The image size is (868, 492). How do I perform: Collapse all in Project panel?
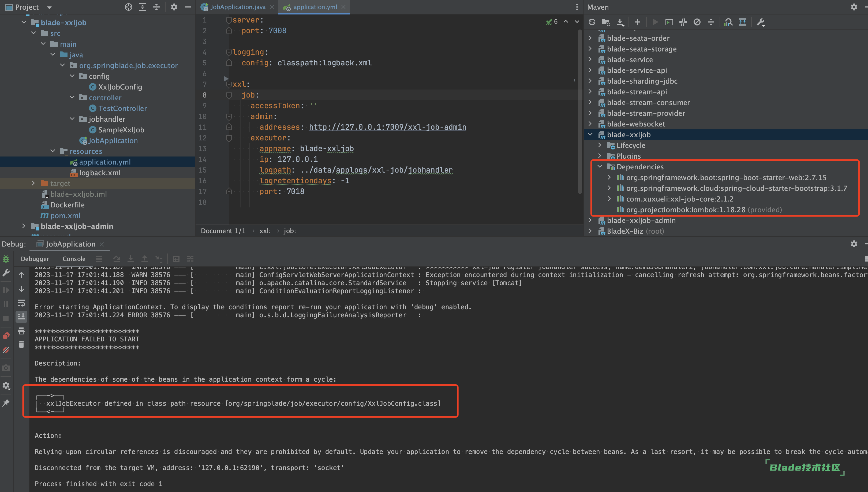point(156,7)
